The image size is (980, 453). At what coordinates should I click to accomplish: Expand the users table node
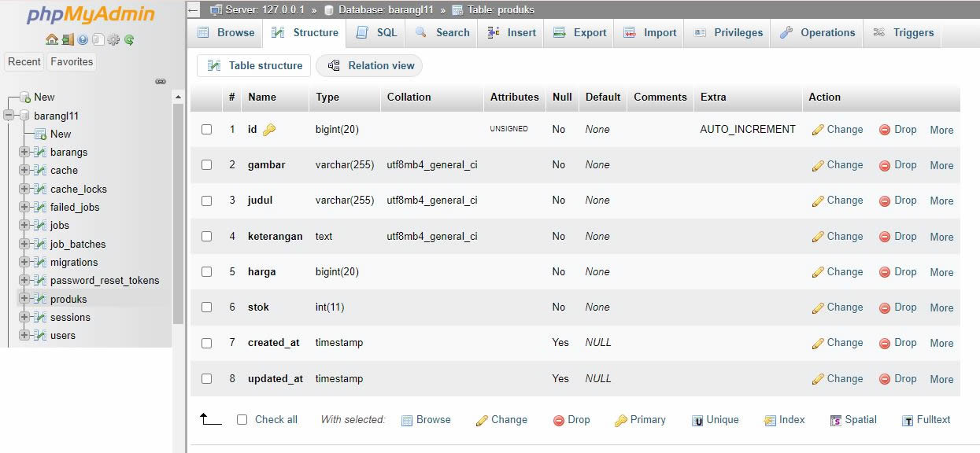24,335
